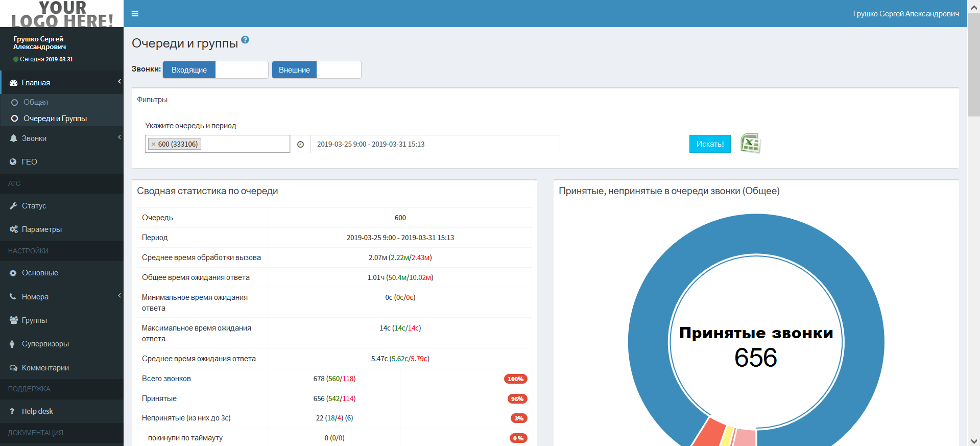Click the circle icon beside Общая
The width and height of the screenshot is (980, 446).
[x=14, y=102]
